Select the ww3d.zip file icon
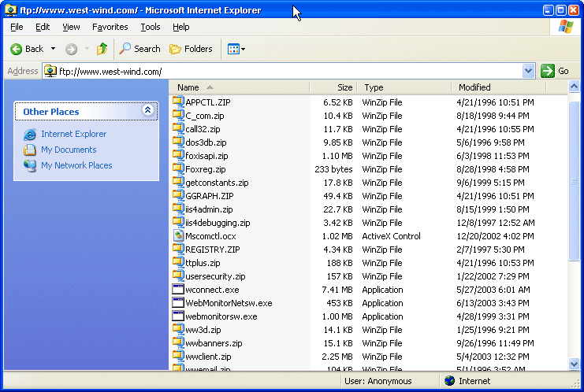 [178, 329]
